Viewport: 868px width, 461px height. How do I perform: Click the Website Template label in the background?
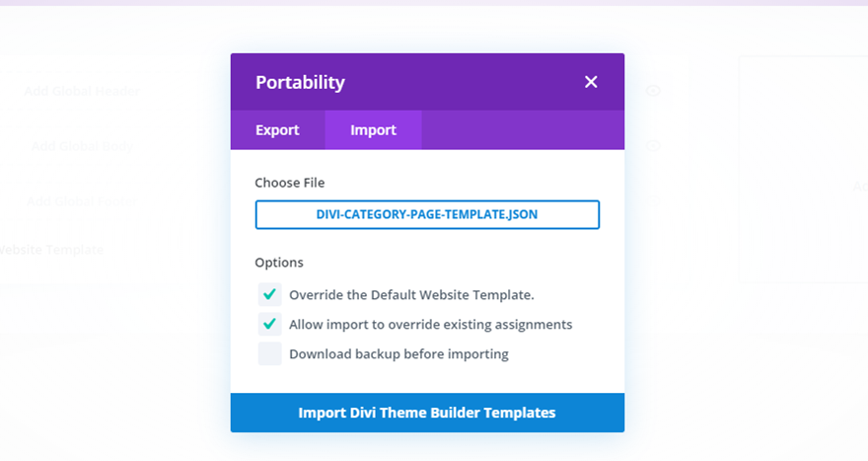click(49, 250)
